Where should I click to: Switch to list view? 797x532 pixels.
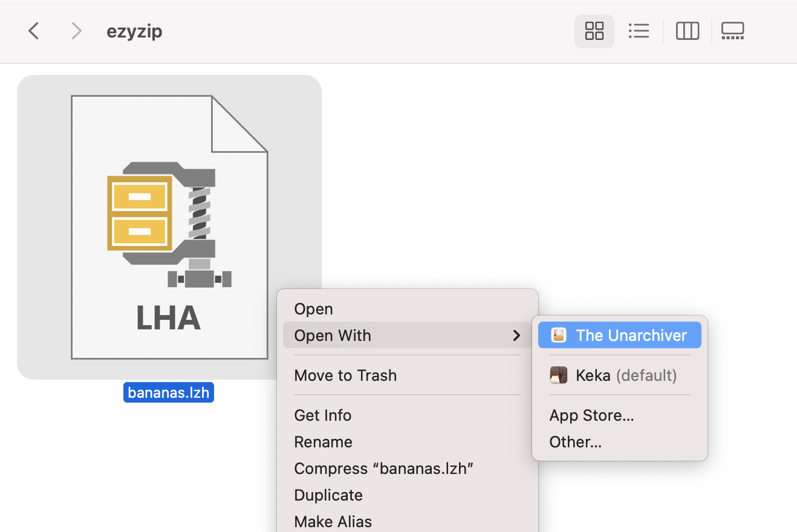pyautogui.click(x=639, y=31)
